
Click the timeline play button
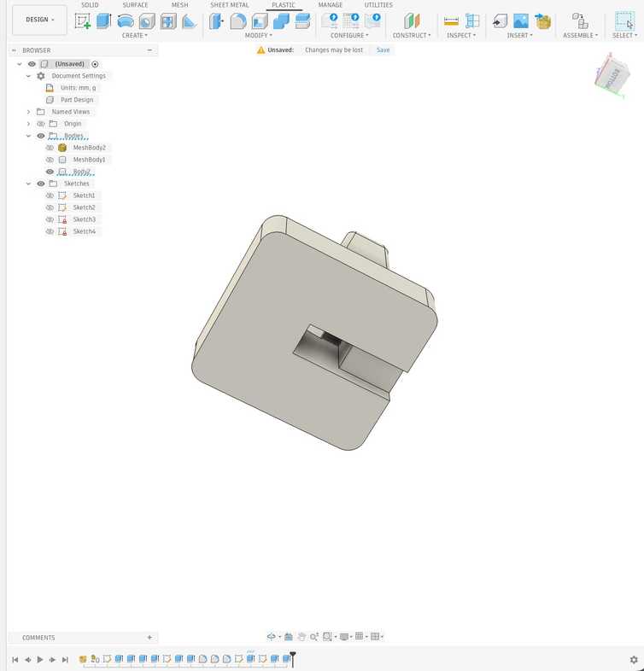point(40,659)
